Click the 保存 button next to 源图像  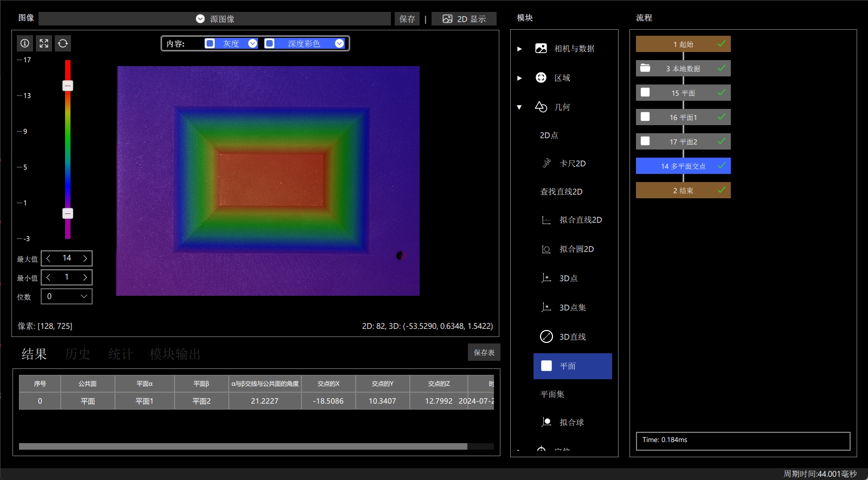[x=407, y=19]
